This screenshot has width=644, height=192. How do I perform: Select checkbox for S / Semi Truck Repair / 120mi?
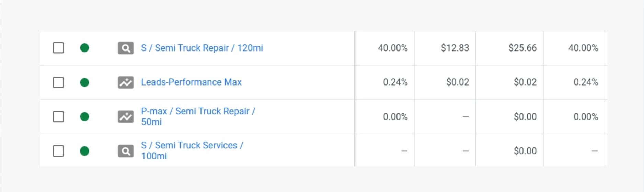(x=58, y=48)
